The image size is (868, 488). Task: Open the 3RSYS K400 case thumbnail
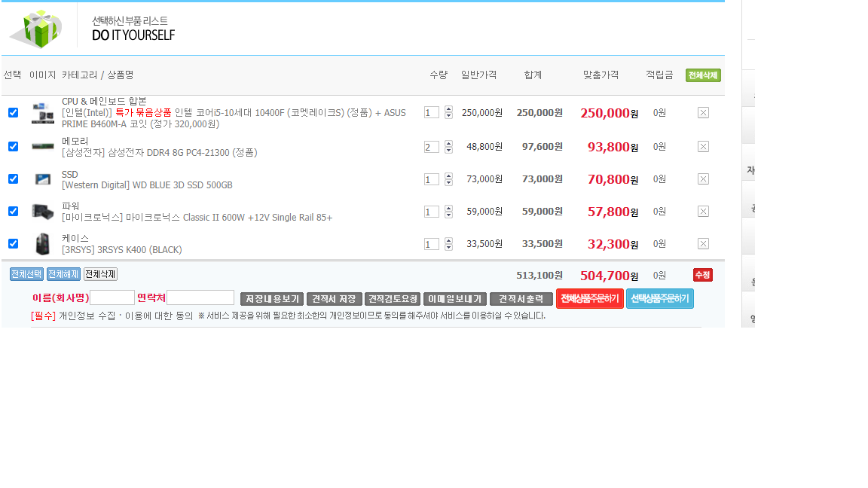43,244
